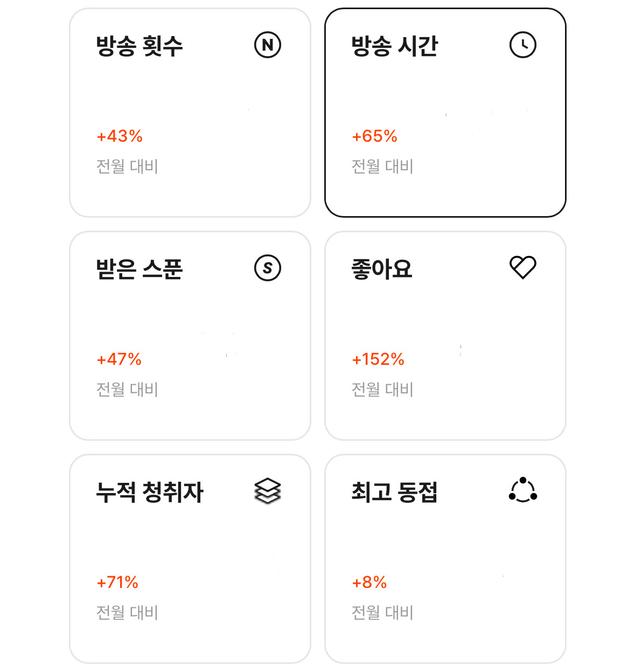Screen dimensions: 635x672
Task: Click 전월 대비 label under +152%
Action: pos(382,390)
